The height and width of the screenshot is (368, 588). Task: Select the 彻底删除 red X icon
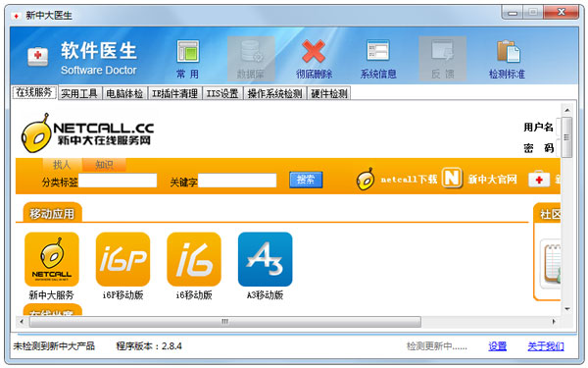pyautogui.click(x=314, y=59)
